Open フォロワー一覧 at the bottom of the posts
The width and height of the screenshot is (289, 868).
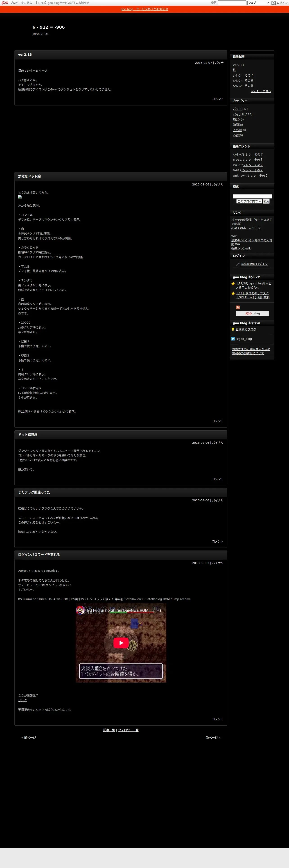(x=128, y=730)
